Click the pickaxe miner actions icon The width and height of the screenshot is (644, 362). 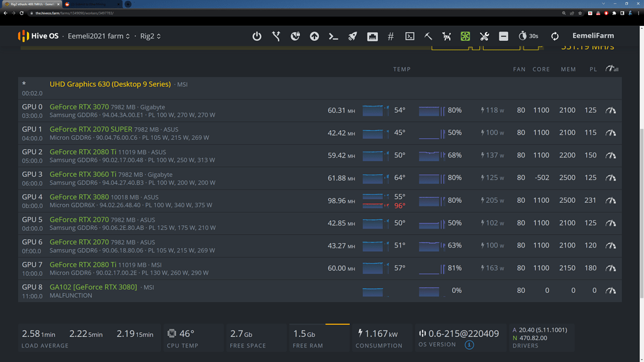[x=428, y=37]
